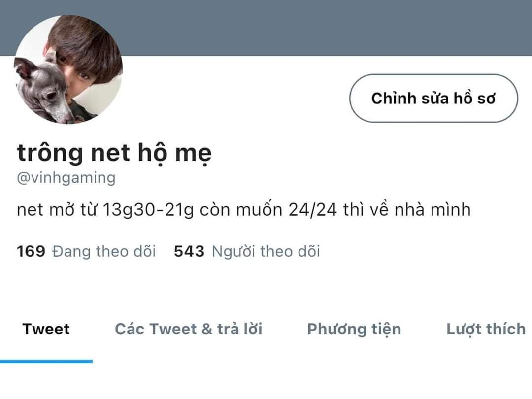Click the Đang theo dõi label
Viewport: 532px width, 399px height.
104,251
